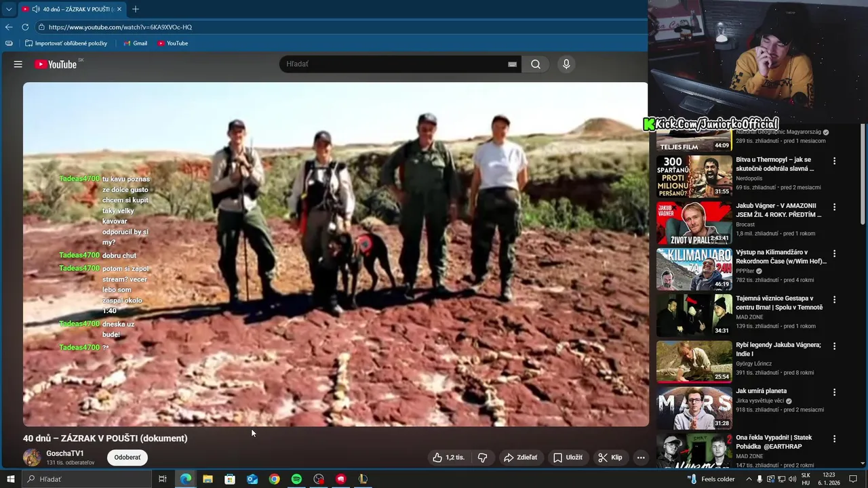Viewport: 868px width, 488px height.
Task: Open a new browser tab
Action: [136, 9]
